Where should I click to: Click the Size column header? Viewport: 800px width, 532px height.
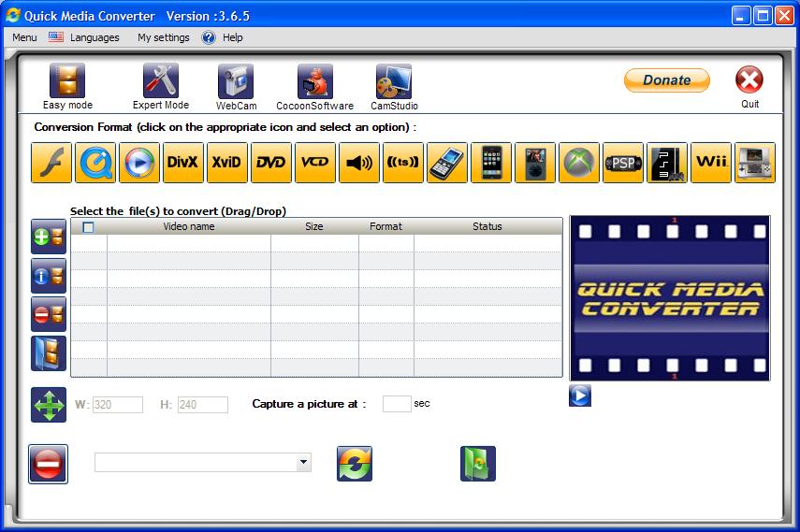[x=314, y=226]
